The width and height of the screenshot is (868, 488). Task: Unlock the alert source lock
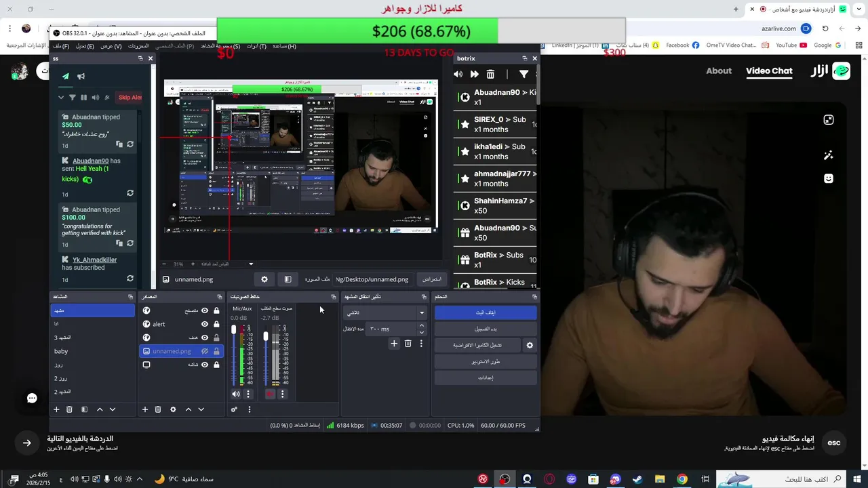pyautogui.click(x=216, y=324)
